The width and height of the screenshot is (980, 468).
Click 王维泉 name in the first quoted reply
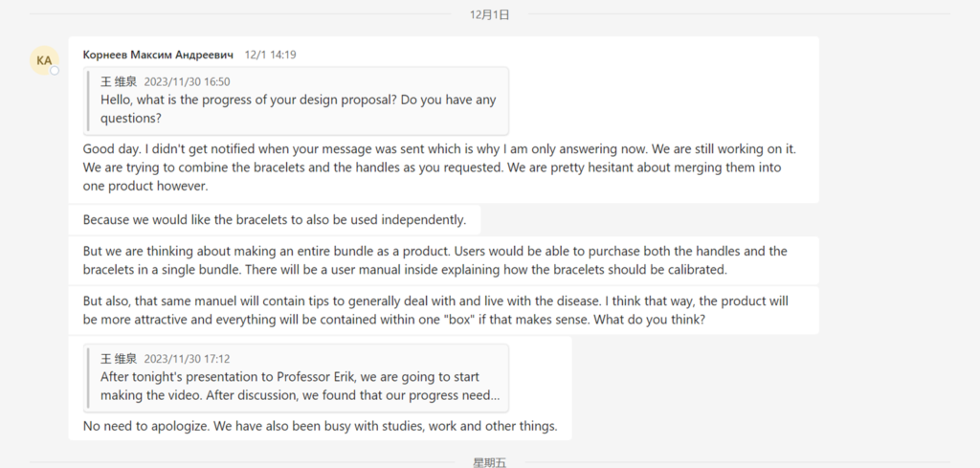tap(119, 81)
